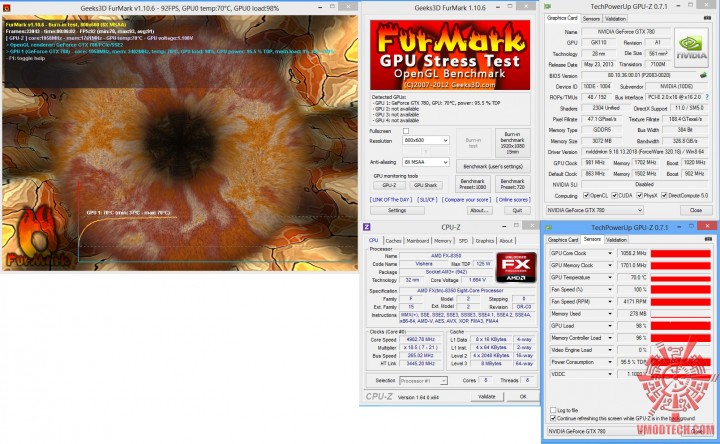Switch to the Sensors tab in the Graphics Card GPU-Z window
This screenshot has width=720, height=444.
coord(591,19)
